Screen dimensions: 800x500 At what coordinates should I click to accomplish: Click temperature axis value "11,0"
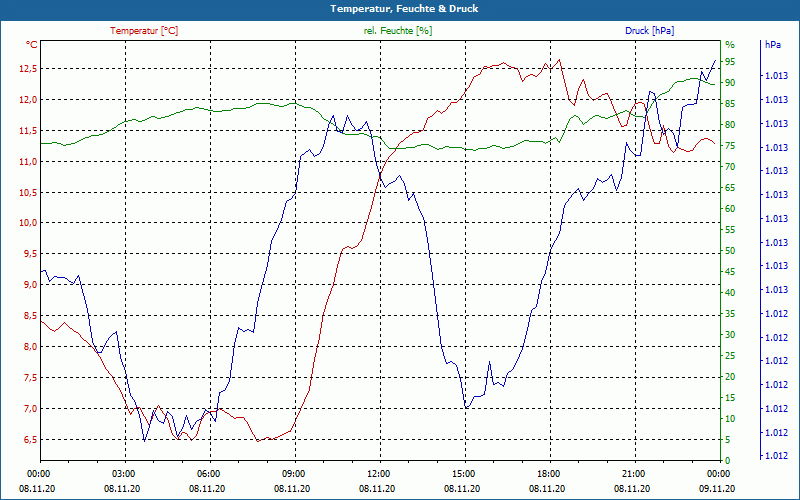click(29, 162)
